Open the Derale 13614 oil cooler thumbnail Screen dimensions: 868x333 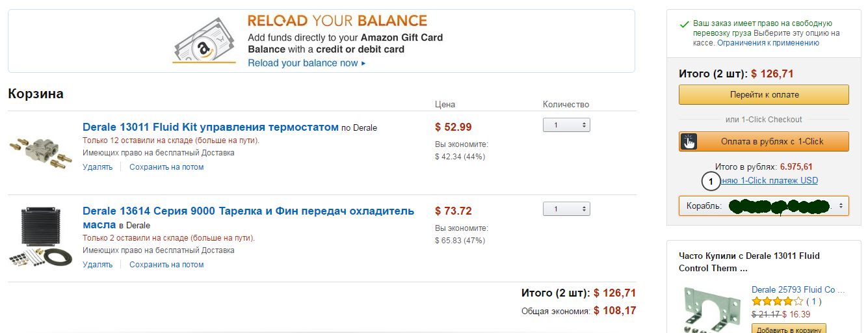pyautogui.click(x=41, y=236)
